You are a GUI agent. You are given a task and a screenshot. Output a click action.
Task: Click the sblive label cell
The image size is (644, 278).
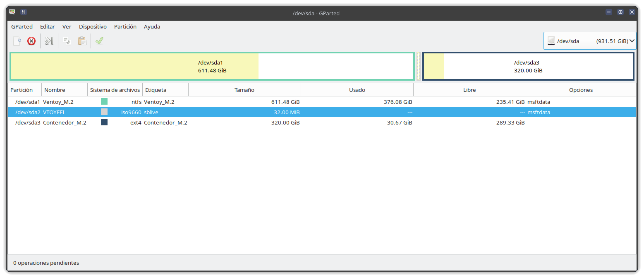[151, 112]
